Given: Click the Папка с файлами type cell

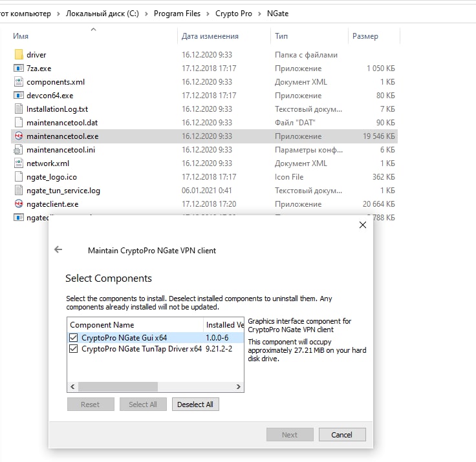Looking at the screenshot, I should 306,55.
